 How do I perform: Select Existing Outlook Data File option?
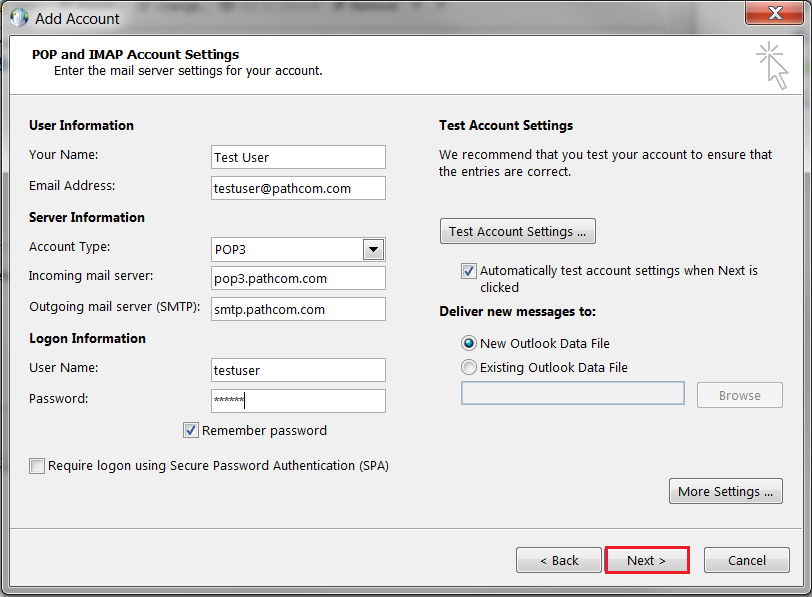tap(469, 366)
